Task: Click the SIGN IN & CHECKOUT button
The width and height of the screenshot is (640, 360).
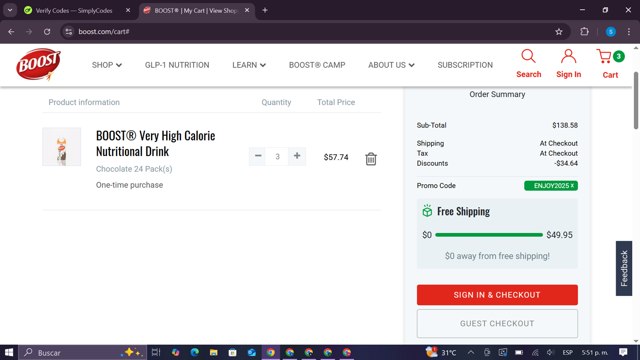Action: (x=497, y=295)
